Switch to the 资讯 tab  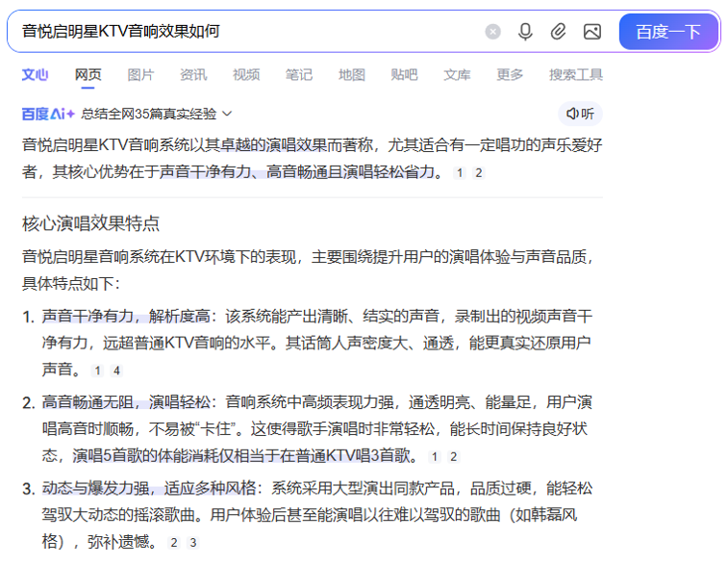[x=193, y=74]
